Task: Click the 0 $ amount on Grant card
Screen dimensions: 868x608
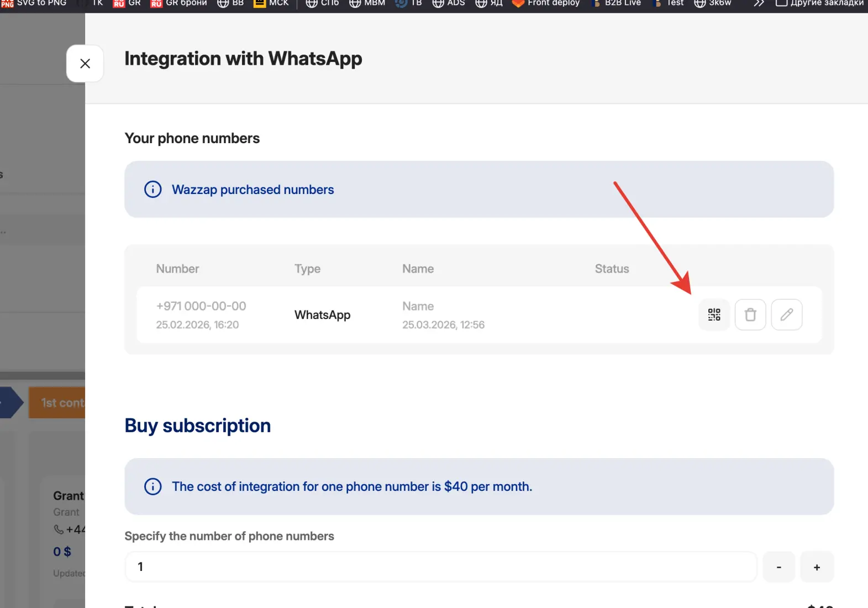Action: tap(62, 552)
